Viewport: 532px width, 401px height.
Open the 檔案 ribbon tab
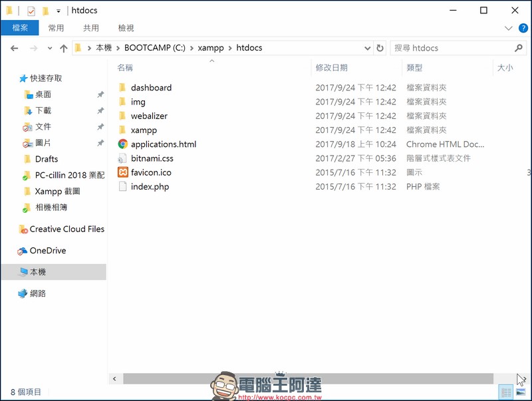pyautogui.click(x=20, y=28)
